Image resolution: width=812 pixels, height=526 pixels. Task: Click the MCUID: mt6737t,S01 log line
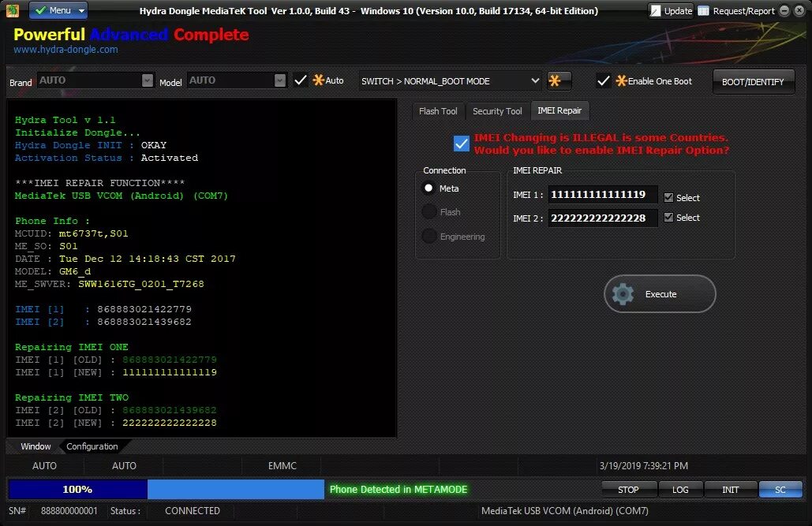(72, 233)
